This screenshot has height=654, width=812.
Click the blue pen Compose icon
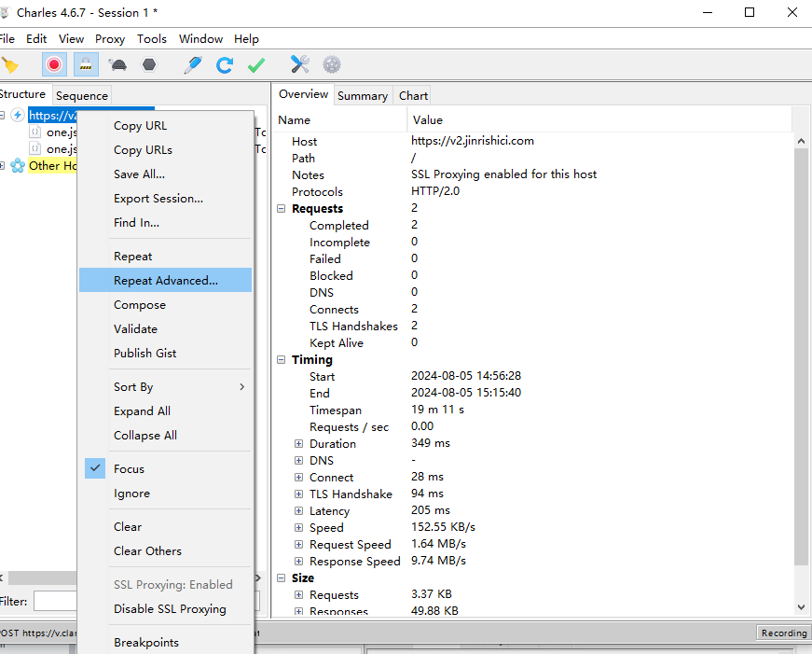point(193,64)
